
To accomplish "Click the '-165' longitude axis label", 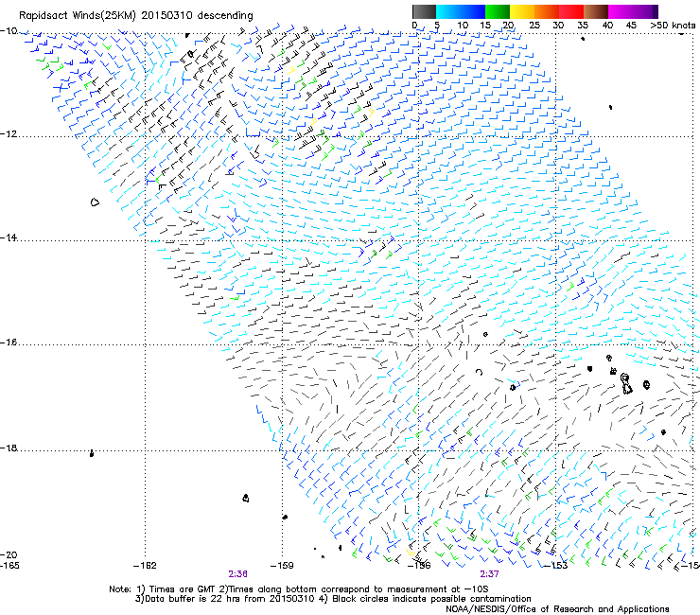I will coord(9,566).
